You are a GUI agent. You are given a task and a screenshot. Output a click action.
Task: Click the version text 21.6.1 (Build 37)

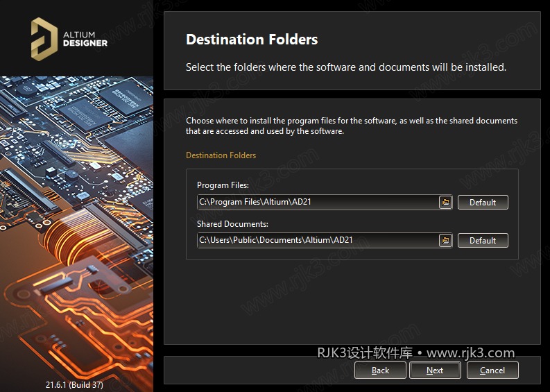(74, 384)
